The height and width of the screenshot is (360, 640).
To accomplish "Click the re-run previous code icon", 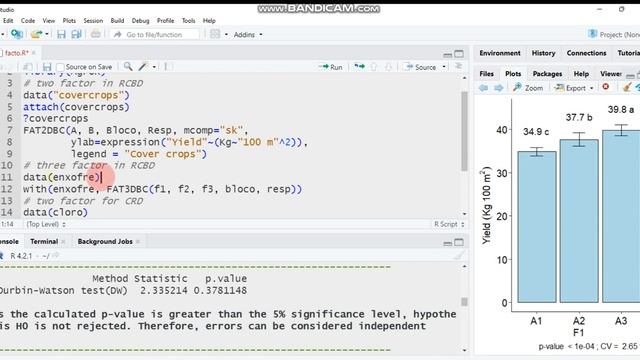I will 359,67.
